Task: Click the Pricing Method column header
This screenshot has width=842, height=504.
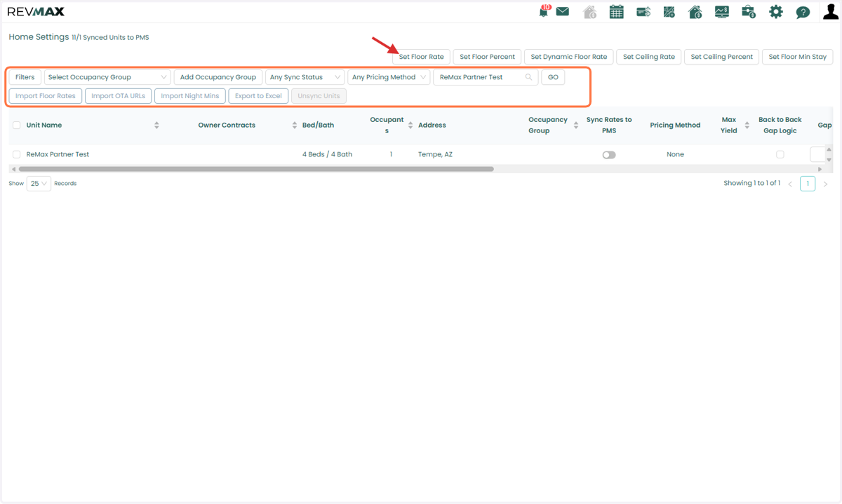Action: (x=675, y=125)
